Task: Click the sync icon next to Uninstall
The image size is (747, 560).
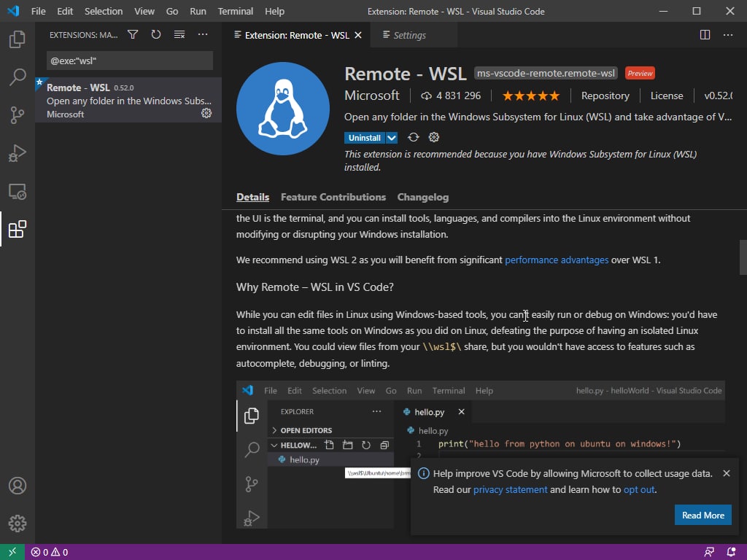Action: click(413, 138)
